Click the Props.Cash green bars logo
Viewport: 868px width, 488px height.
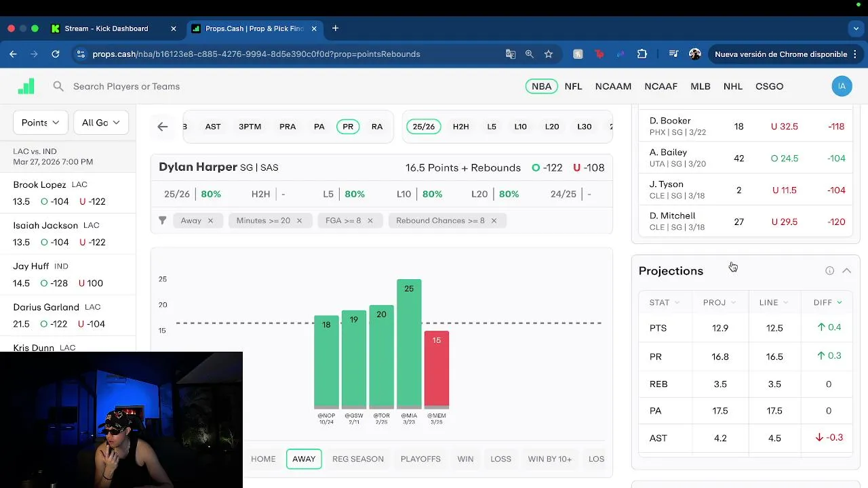(26, 86)
